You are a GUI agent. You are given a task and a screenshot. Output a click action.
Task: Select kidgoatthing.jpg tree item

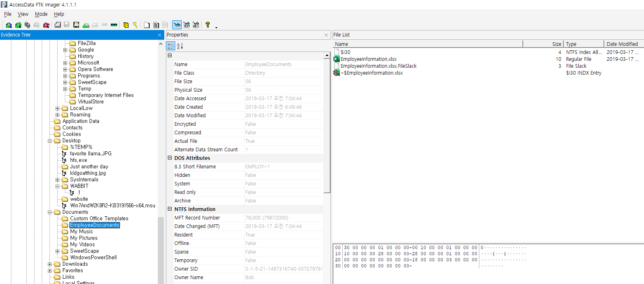click(x=88, y=173)
